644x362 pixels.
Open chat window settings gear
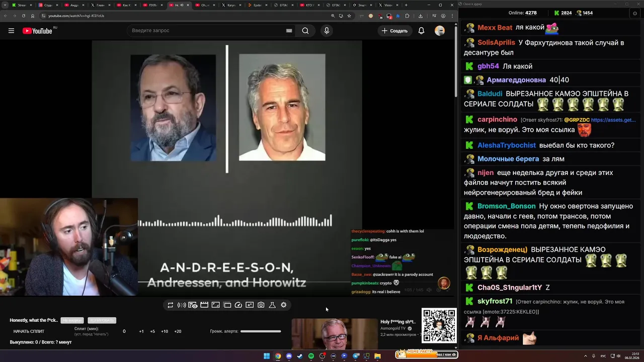tap(635, 13)
